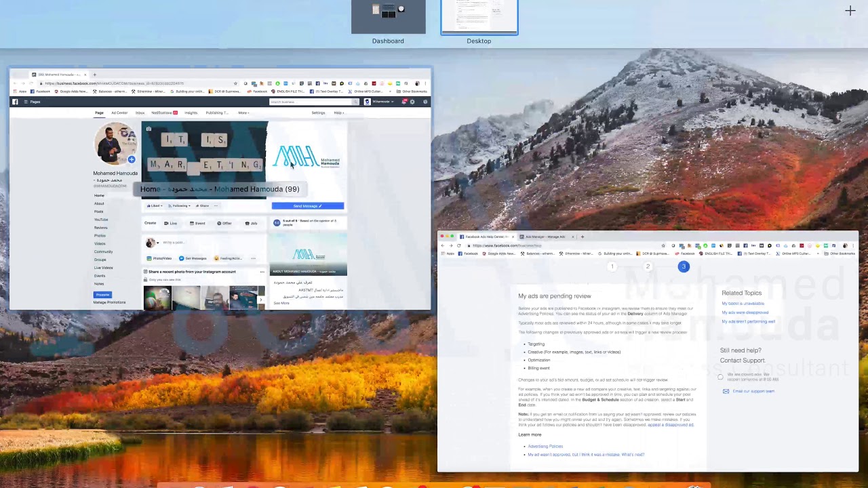Open Manage Promotions link
The width and height of the screenshot is (868, 488).
tap(109, 302)
